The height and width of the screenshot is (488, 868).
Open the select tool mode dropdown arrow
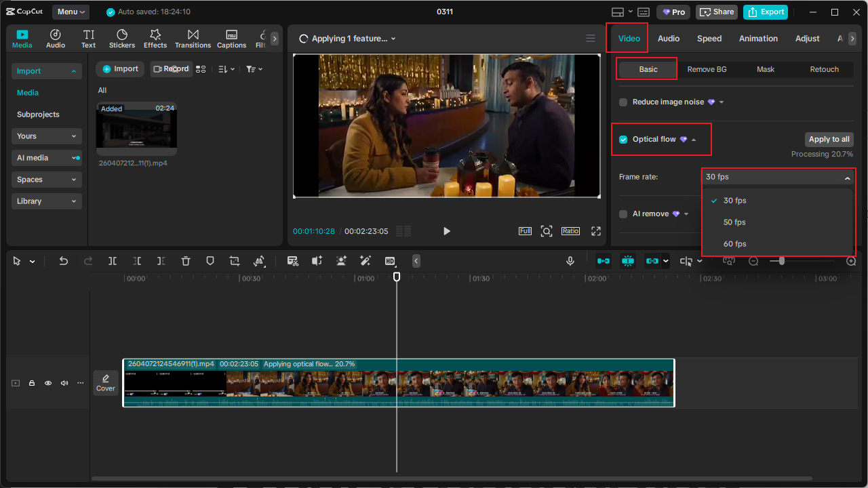[x=32, y=262]
